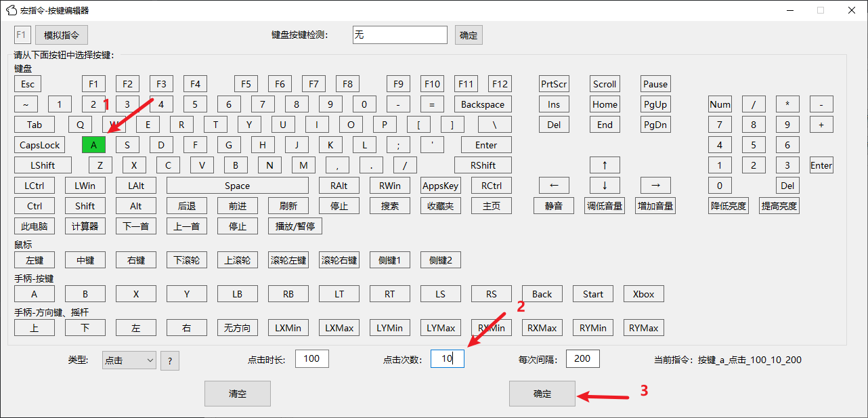Select the down arrow key button
This screenshot has height=418, width=868.
click(605, 186)
